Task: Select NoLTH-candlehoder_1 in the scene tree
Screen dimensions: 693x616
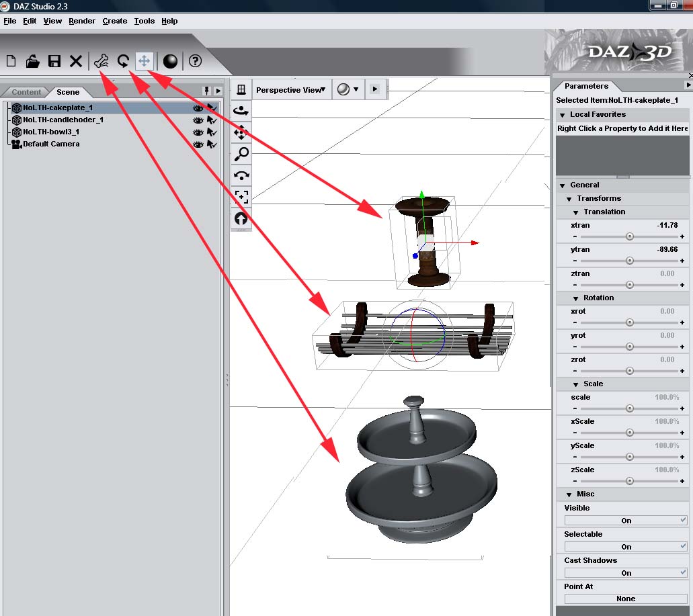Action: (63, 120)
